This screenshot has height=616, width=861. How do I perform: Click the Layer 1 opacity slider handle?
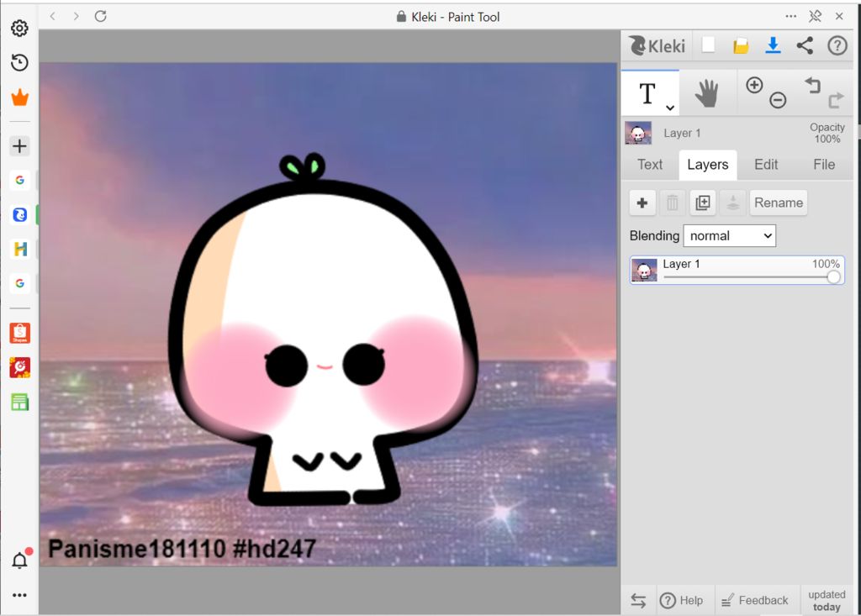pos(833,277)
